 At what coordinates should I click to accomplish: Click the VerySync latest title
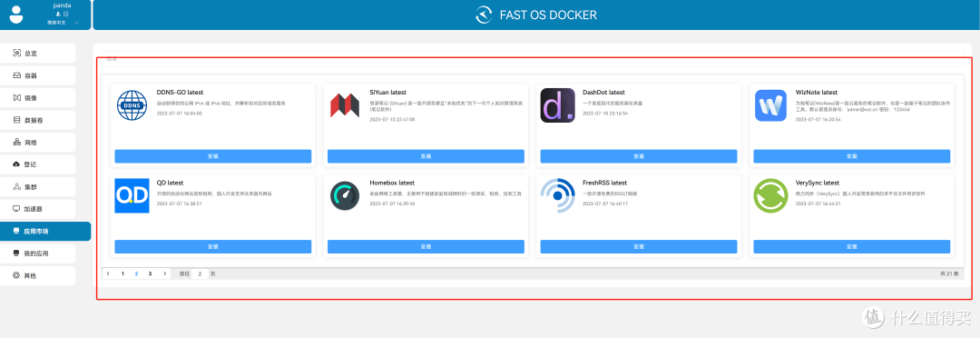tap(818, 183)
